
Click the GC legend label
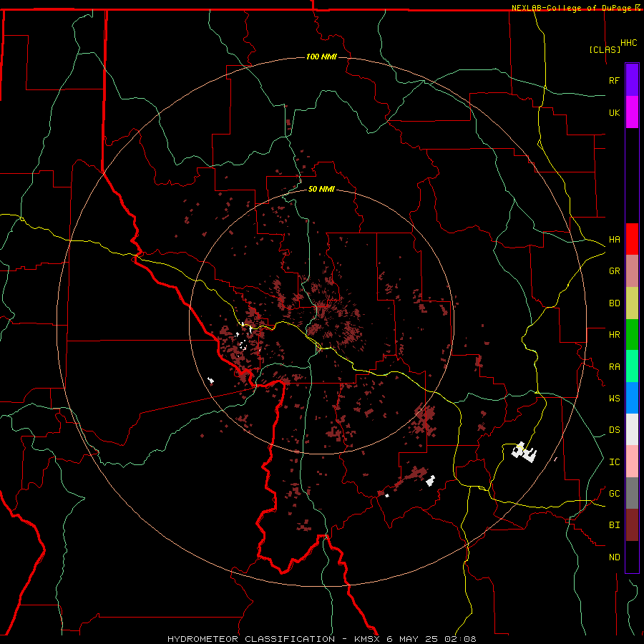coord(614,494)
